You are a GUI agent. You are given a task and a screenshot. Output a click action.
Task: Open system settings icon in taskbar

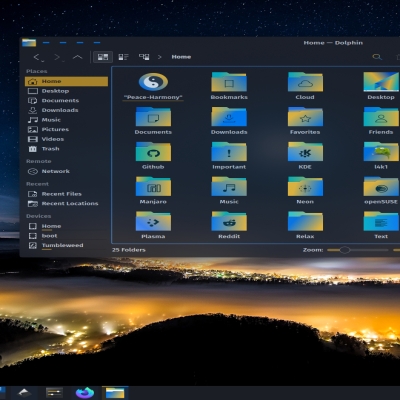[x=54, y=393]
